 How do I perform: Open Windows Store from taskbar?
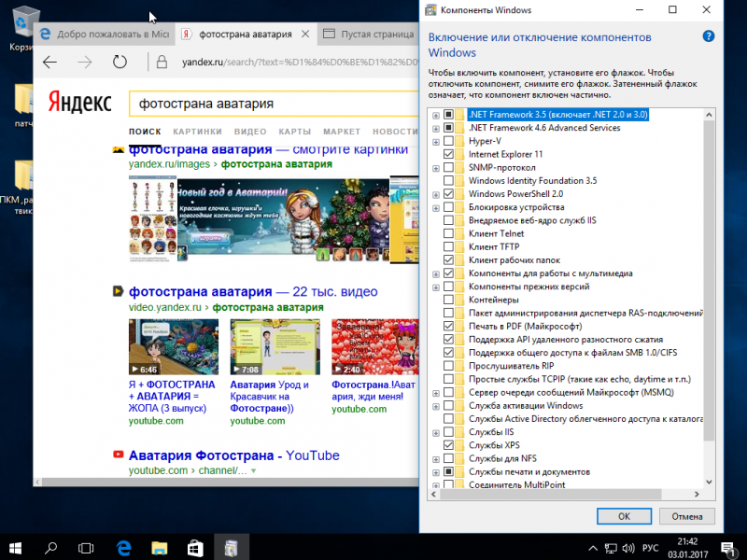pyautogui.click(x=195, y=548)
